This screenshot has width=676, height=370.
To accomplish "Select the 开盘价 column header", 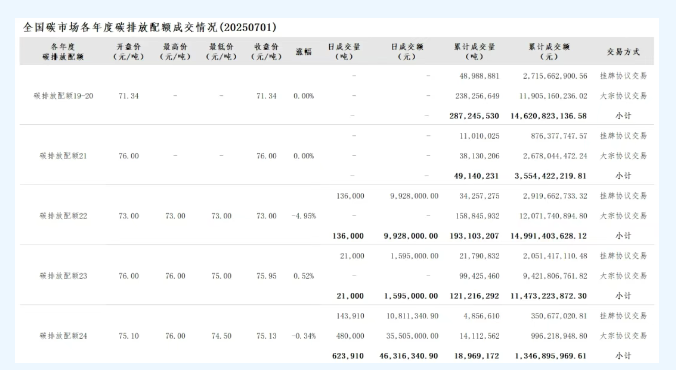I will point(128,51).
